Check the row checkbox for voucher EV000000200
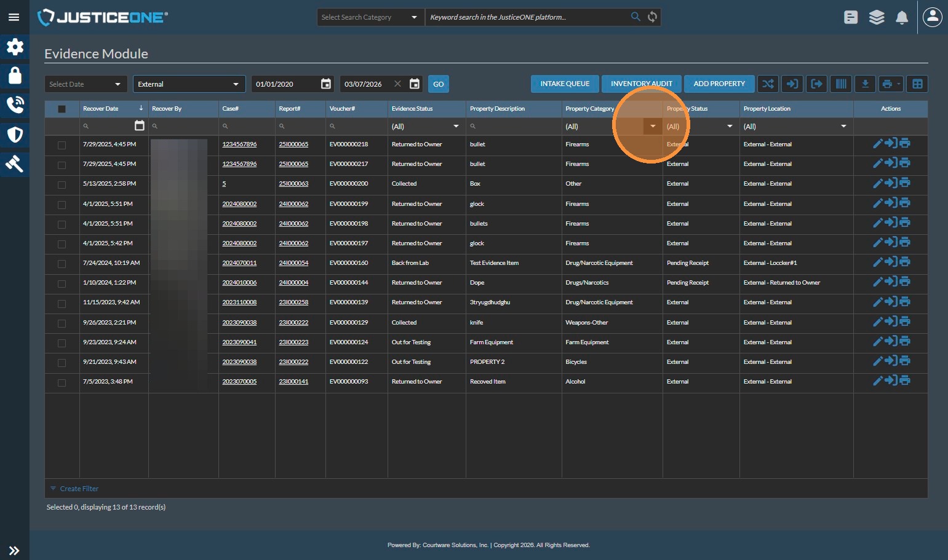This screenshot has width=948, height=560. (x=62, y=184)
